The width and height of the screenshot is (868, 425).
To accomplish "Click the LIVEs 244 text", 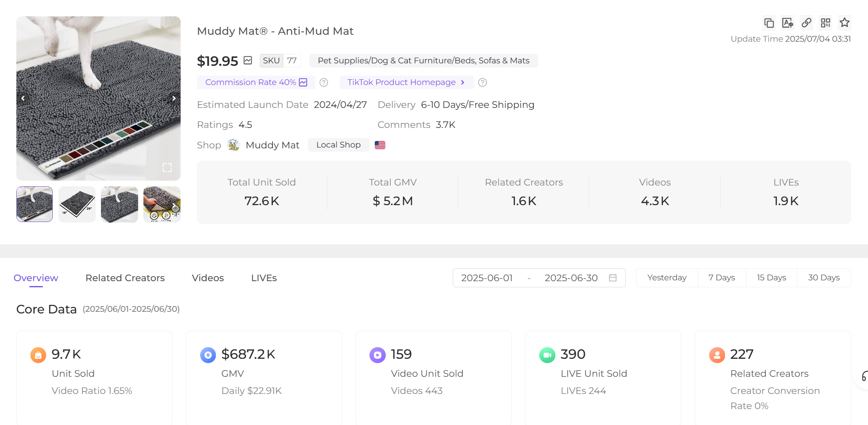I will click(583, 391).
